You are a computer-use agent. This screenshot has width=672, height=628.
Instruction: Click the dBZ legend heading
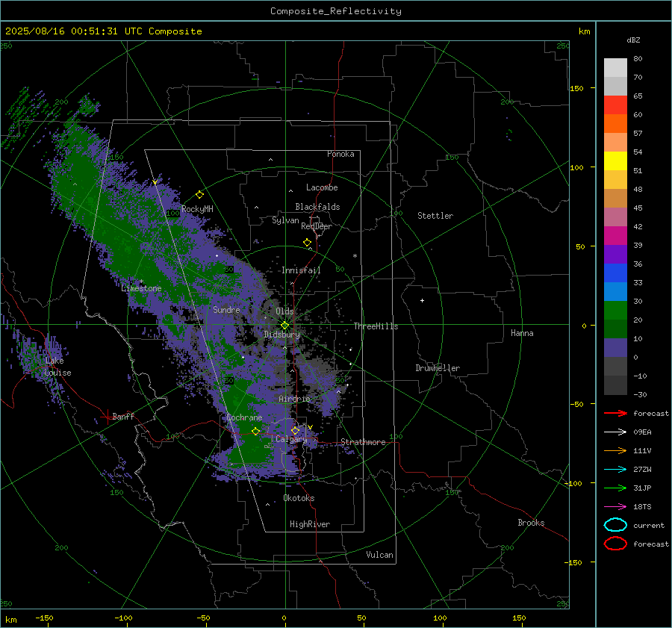point(633,40)
